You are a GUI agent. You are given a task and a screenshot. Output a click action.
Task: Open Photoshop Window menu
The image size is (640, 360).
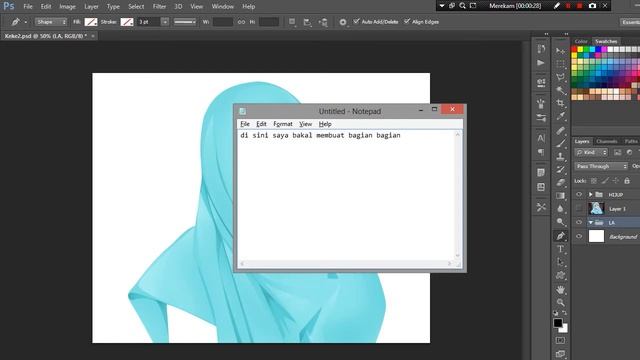(x=222, y=7)
